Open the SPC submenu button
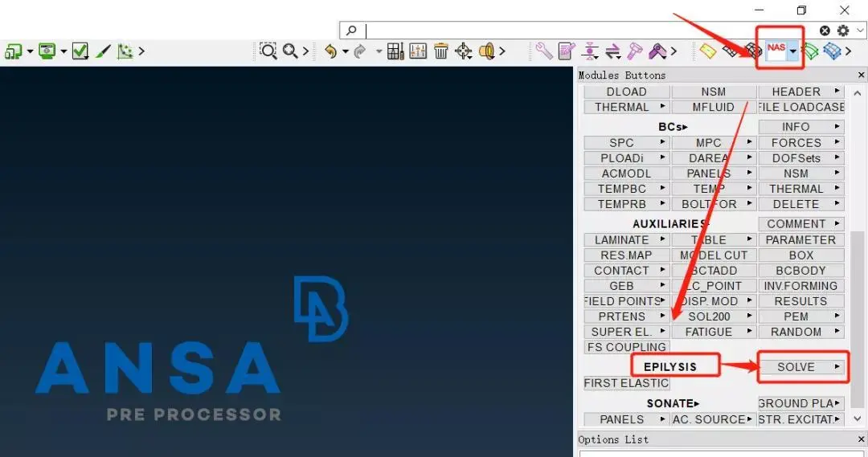 coord(627,143)
